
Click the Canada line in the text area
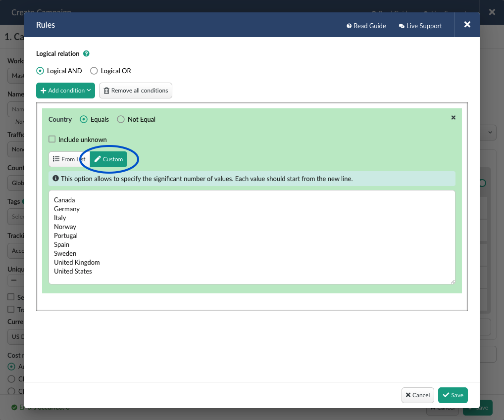coord(64,200)
